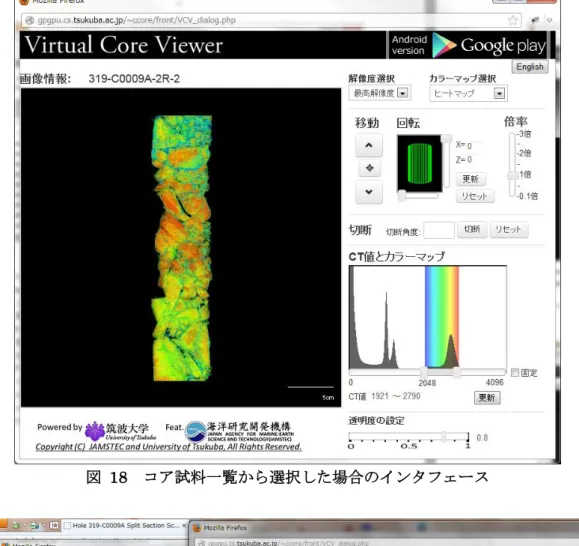579x546 pixels.
Task: Click the transparency value 0.8
Action: point(482,437)
